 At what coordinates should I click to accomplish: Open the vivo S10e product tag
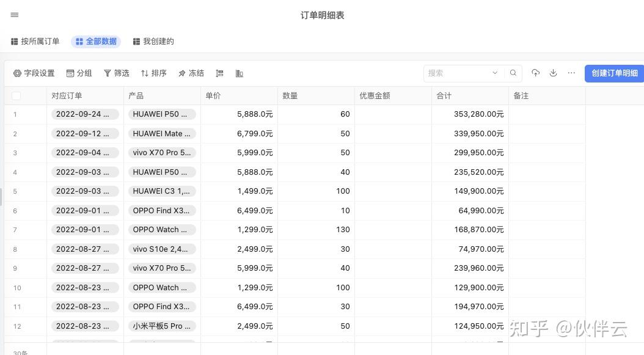[162, 249]
